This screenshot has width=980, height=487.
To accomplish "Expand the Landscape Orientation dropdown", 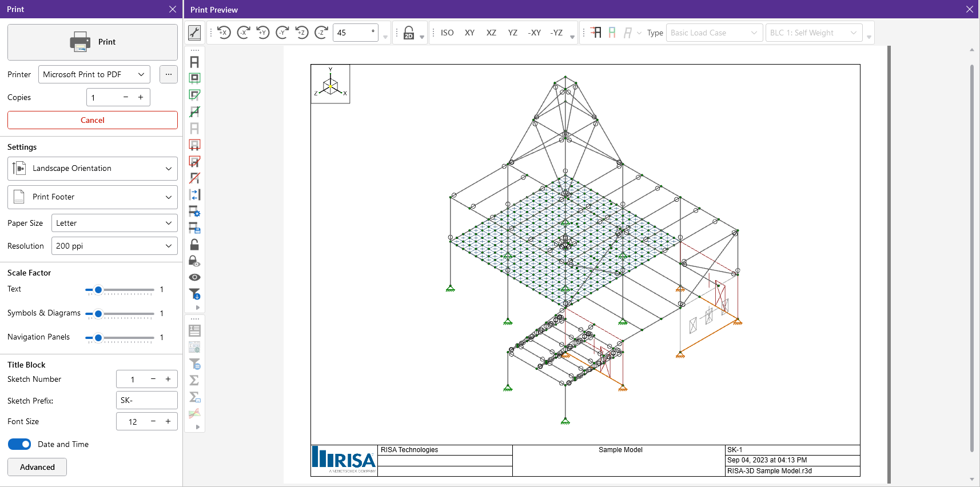I will [93, 169].
